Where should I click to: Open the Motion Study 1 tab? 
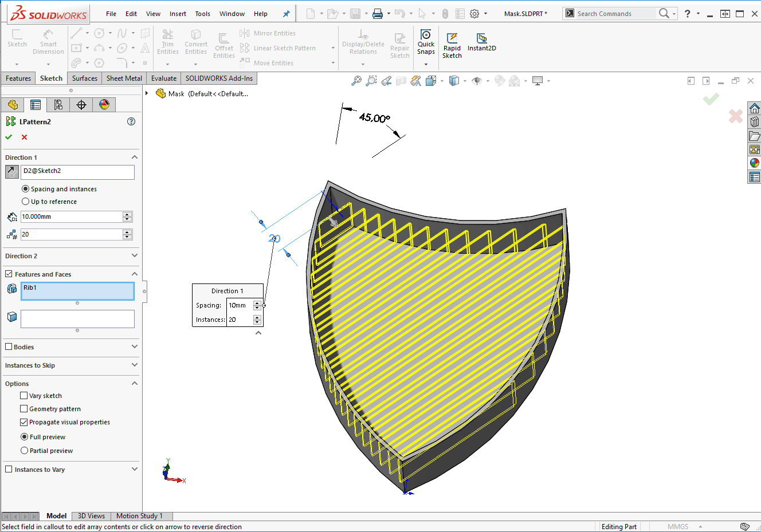tap(139, 516)
